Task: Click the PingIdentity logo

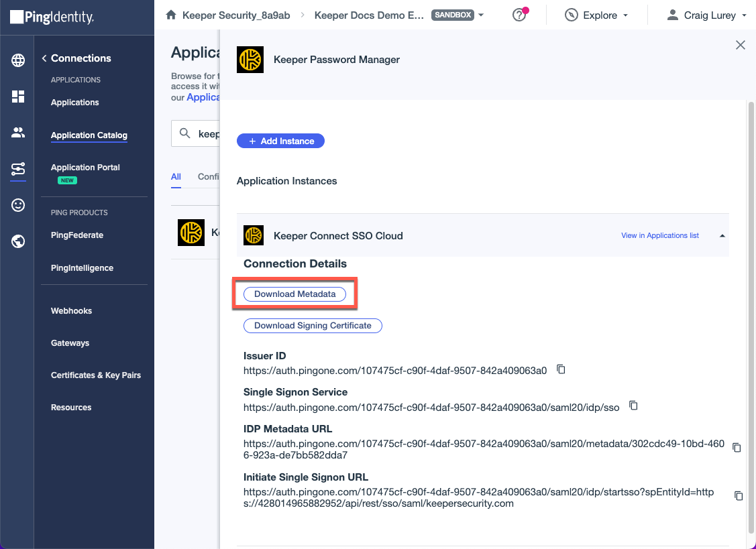Action: pyautogui.click(x=52, y=17)
